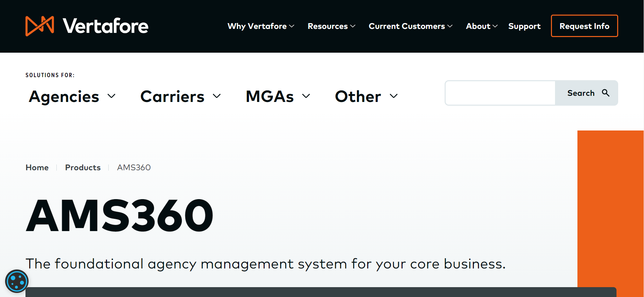Open the Support page
Screen dimensions: 644x297
[524, 26]
